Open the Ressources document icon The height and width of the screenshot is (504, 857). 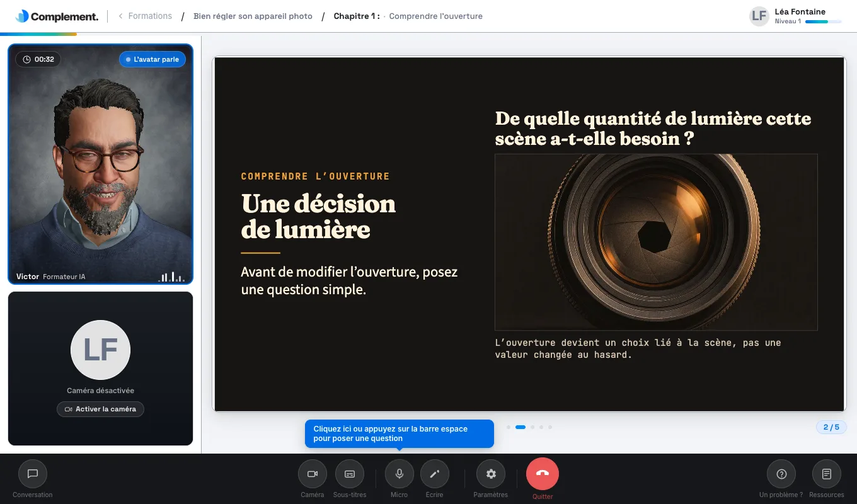827,474
